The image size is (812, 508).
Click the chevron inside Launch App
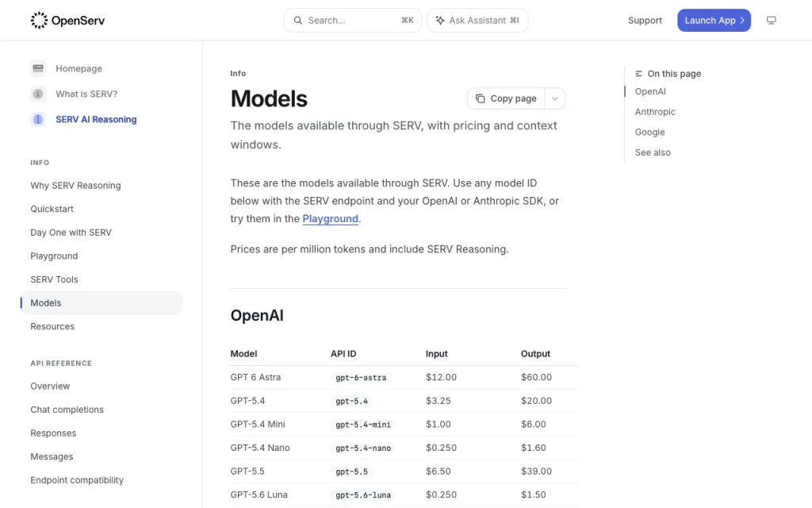point(742,20)
